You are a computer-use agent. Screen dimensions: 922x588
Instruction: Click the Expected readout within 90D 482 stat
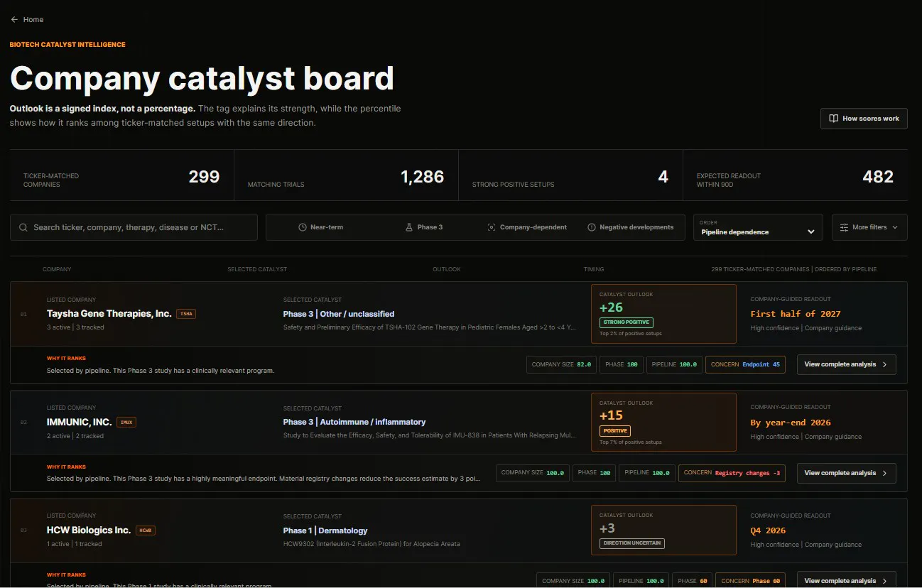point(796,175)
